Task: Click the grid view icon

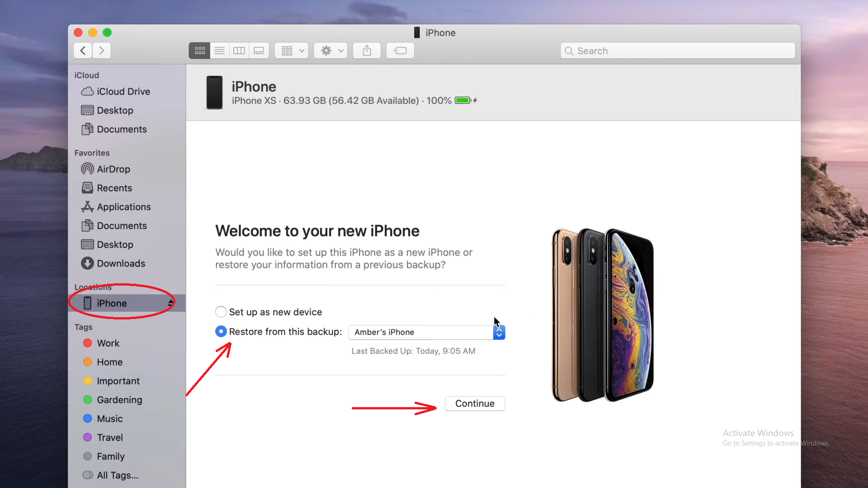Action: click(x=200, y=51)
